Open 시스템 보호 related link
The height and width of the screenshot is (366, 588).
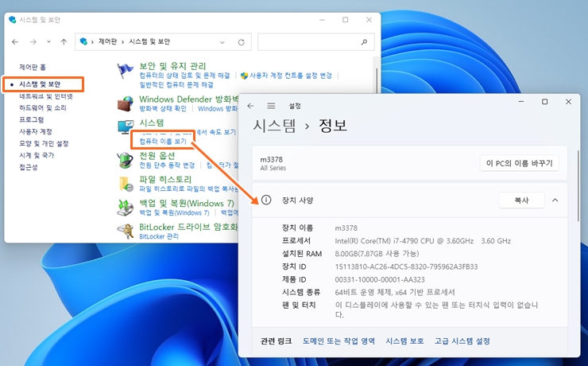pos(404,341)
